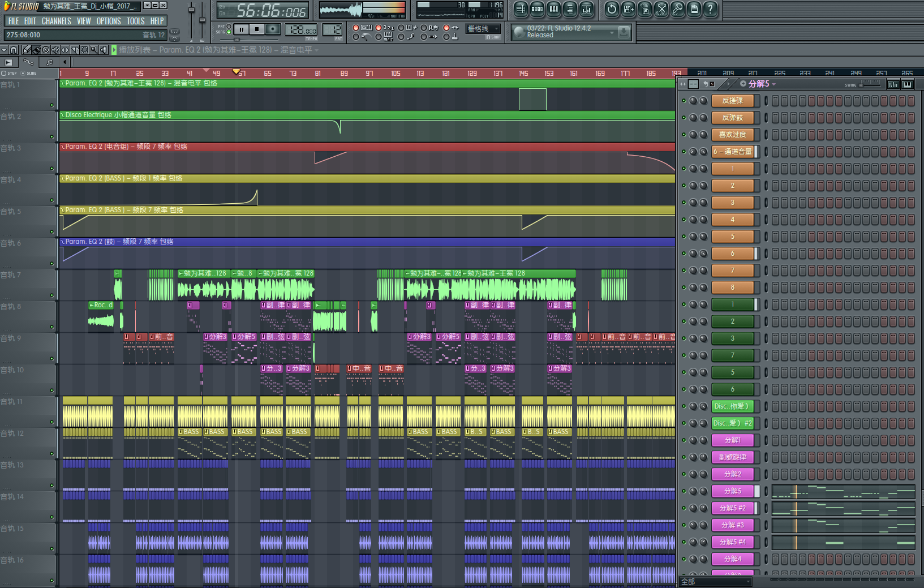Open the Disco Electrique clip menu
This screenshot has width=924, height=588.
click(62, 115)
